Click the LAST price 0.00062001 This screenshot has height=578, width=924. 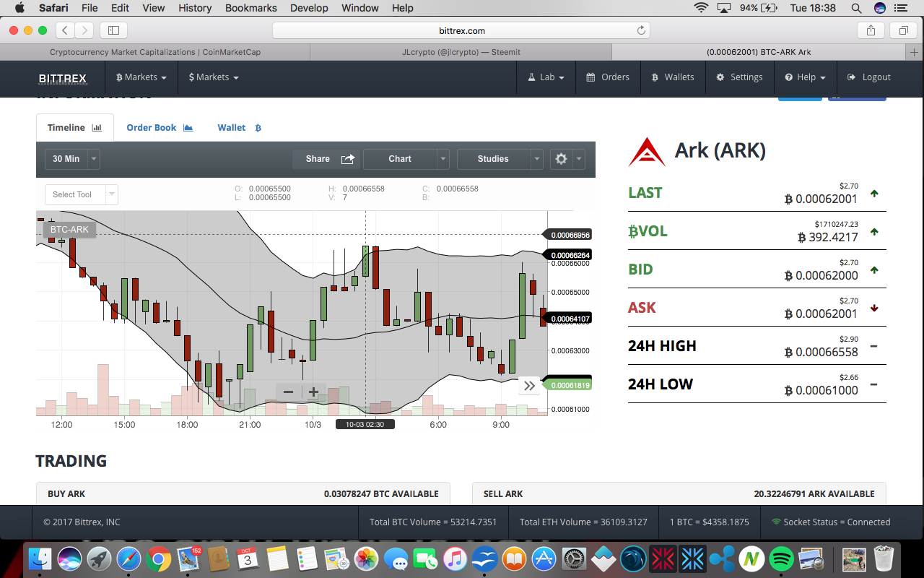pyautogui.click(x=821, y=199)
